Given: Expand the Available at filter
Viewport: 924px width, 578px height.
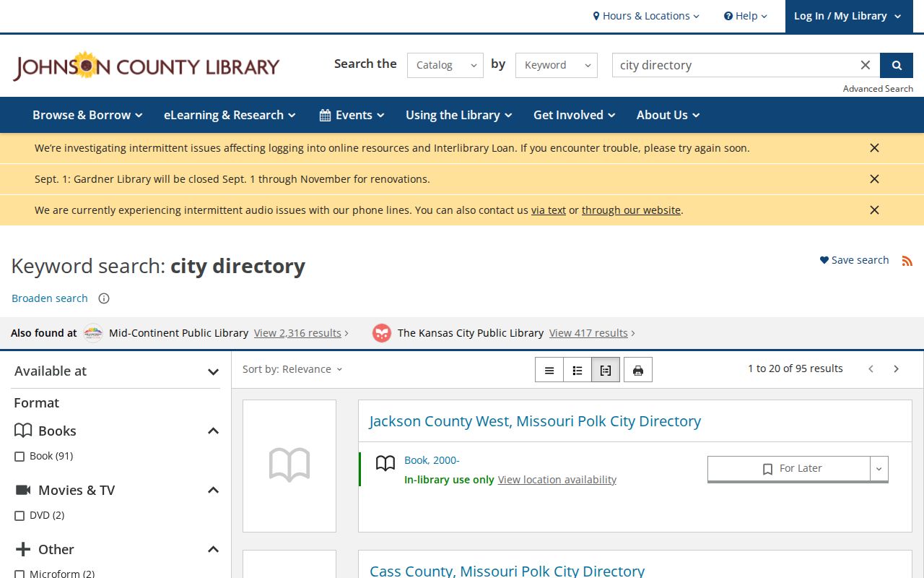Looking at the screenshot, I should (116, 371).
